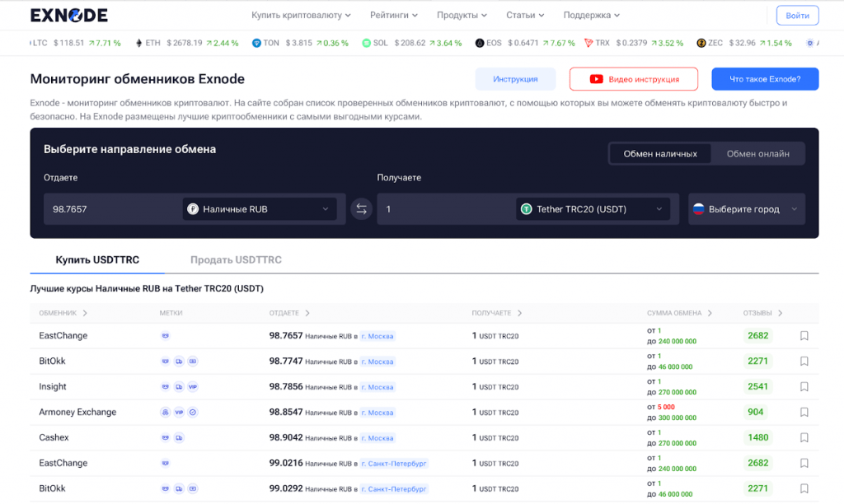Sort by the Обменник column
Screen dimensions: 844x504
click(x=63, y=313)
